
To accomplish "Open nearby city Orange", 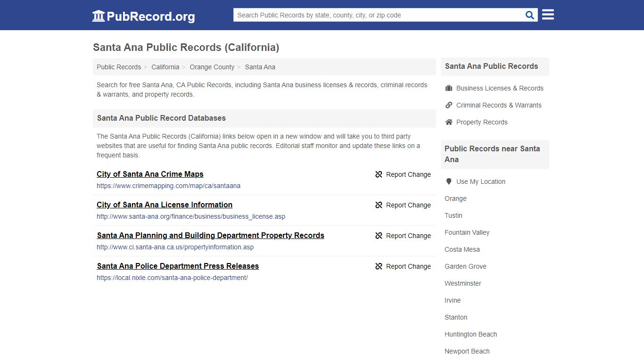I will point(455,198).
